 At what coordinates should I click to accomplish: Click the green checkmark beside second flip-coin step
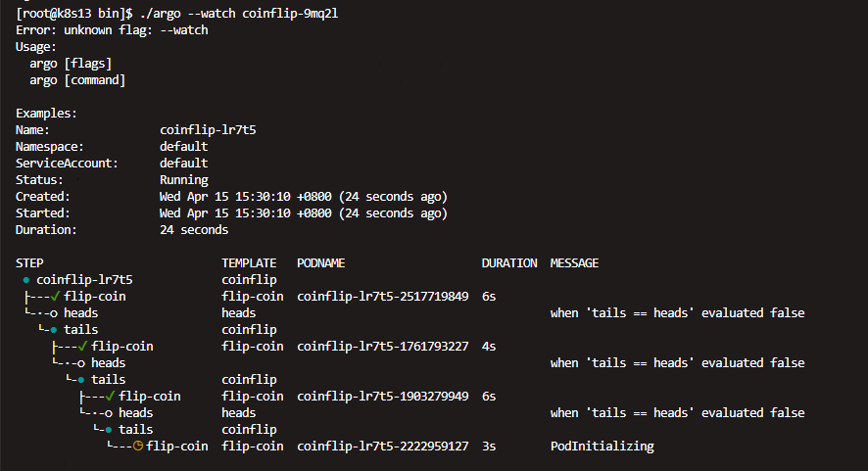point(82,347)
